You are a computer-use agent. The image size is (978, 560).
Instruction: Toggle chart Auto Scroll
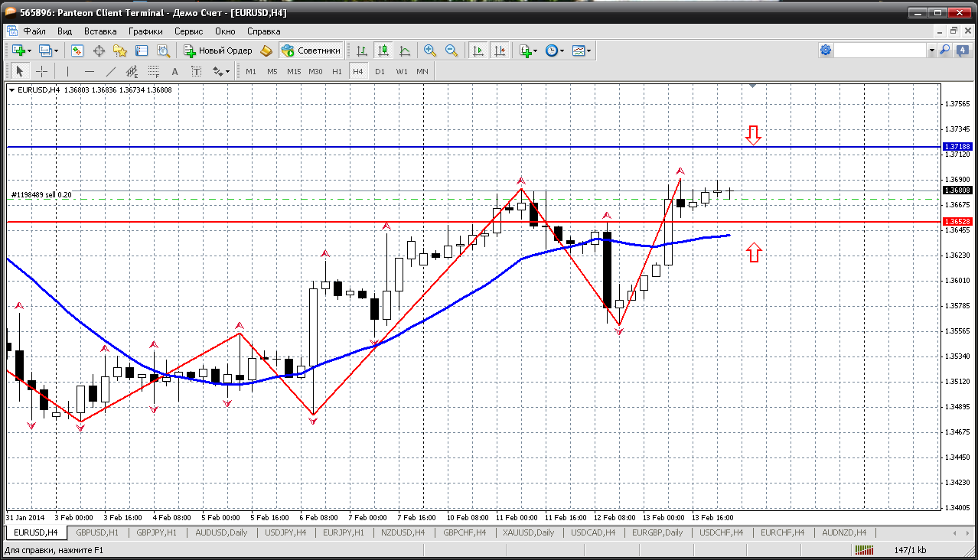(478, 50)
